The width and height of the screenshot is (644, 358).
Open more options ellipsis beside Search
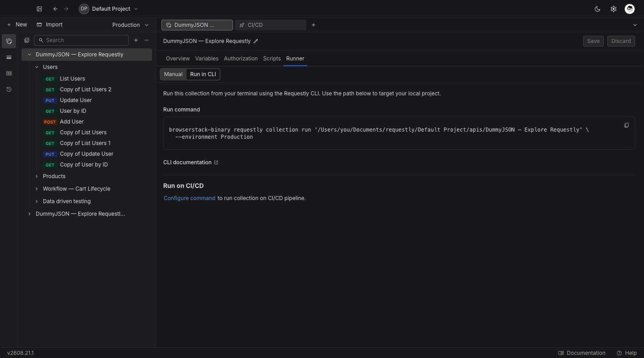pyautogui.click(x=147, y=40)
